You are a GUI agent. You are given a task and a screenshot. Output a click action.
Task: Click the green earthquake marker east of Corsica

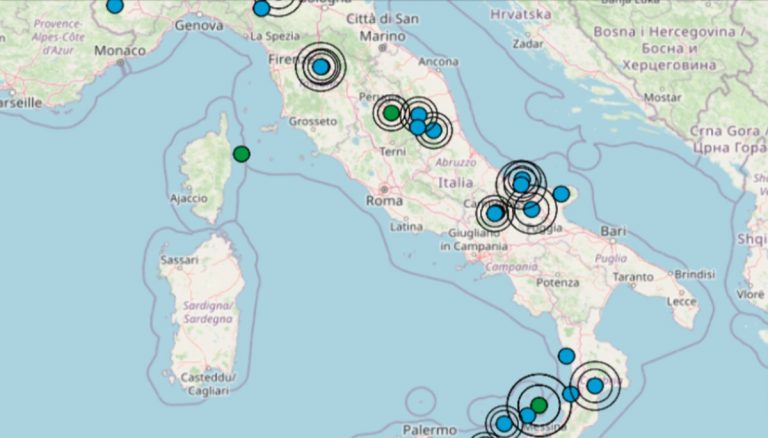click(241, 154)
